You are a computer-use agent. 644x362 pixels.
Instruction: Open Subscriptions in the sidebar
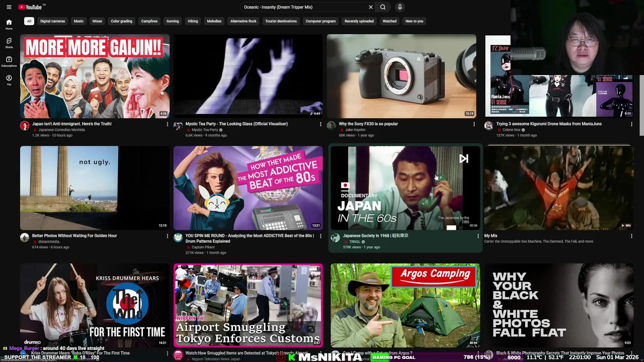(x=9, y=61)
